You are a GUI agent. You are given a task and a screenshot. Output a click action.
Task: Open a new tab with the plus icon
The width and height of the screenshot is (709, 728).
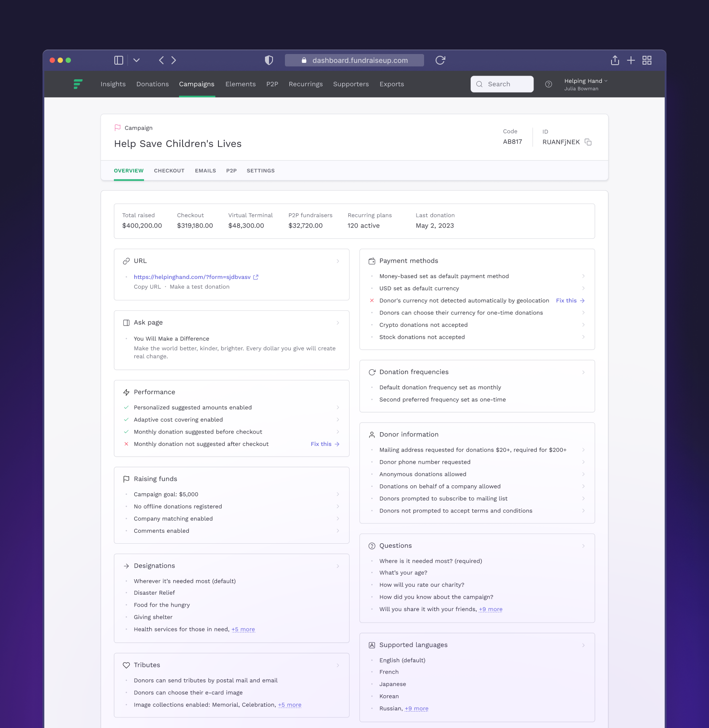(631, 60)
